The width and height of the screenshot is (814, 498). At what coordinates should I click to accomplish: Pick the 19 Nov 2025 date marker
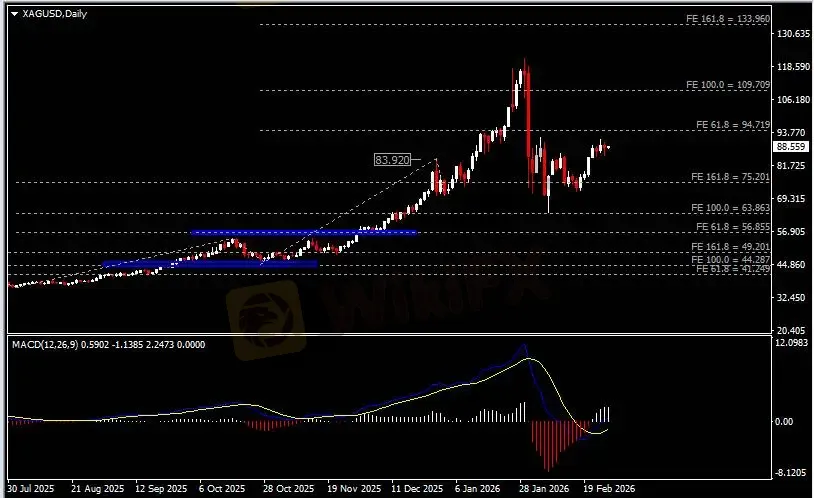coord(354,489)
